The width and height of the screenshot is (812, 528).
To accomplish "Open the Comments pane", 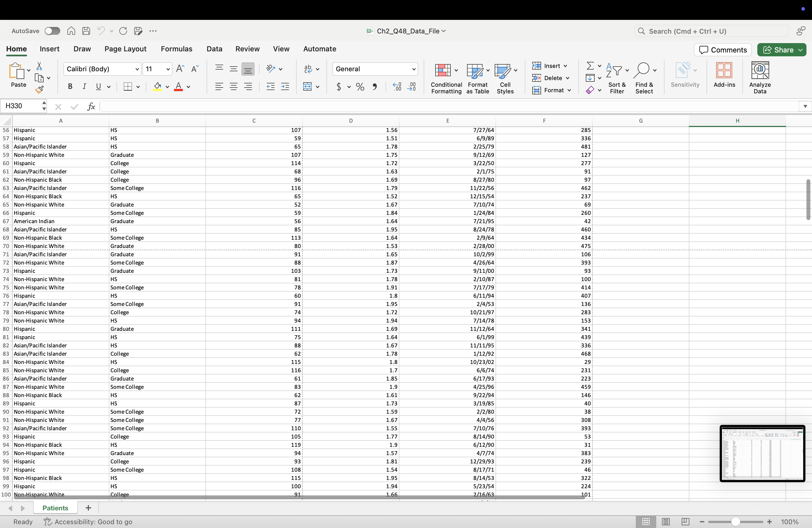I will (723, 50).
